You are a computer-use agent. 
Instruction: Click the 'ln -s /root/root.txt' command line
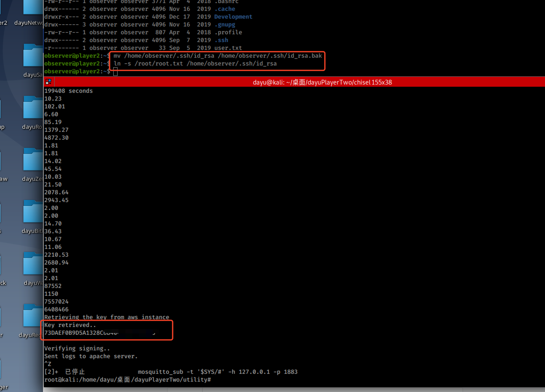195,64
